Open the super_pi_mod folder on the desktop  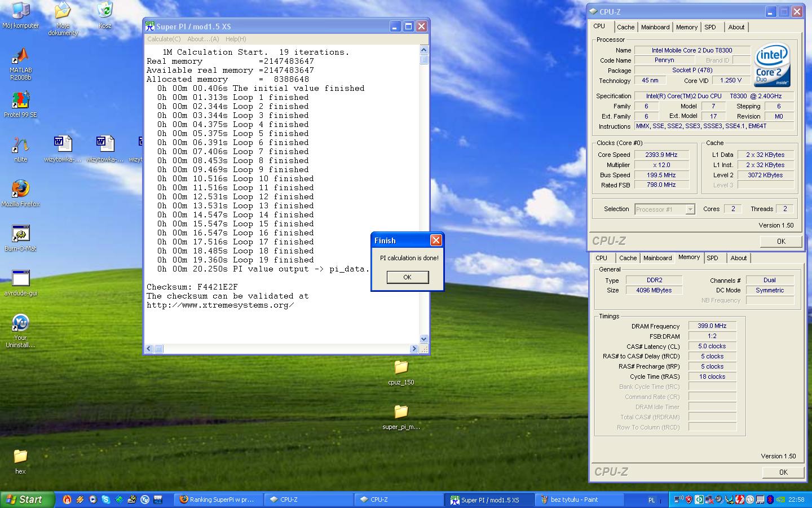[x=401, y=413]
